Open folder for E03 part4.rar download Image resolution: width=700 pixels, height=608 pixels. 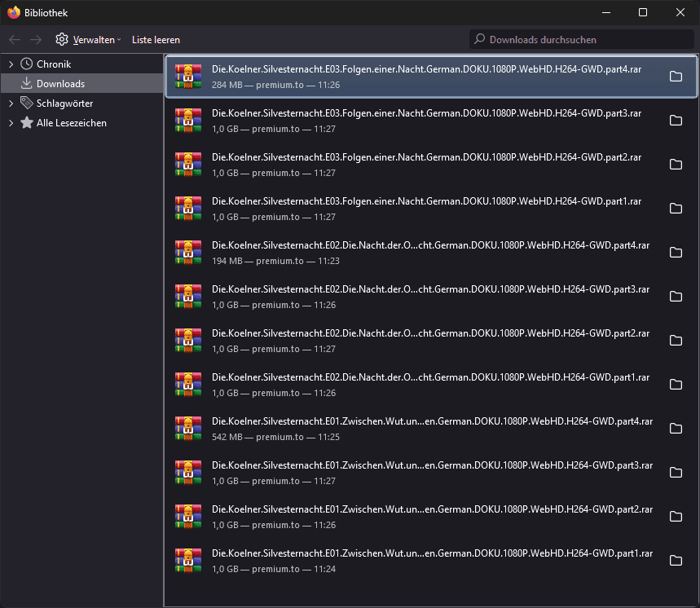pos(676,77)
